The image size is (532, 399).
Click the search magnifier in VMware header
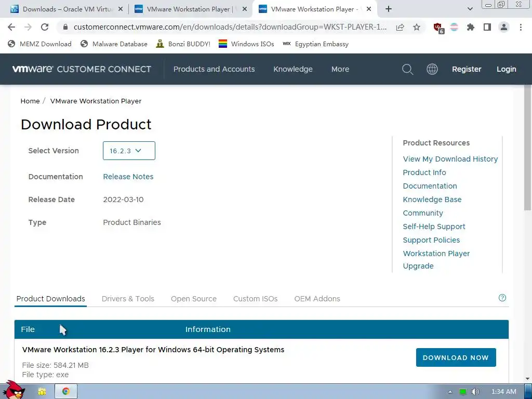[407, 69]
